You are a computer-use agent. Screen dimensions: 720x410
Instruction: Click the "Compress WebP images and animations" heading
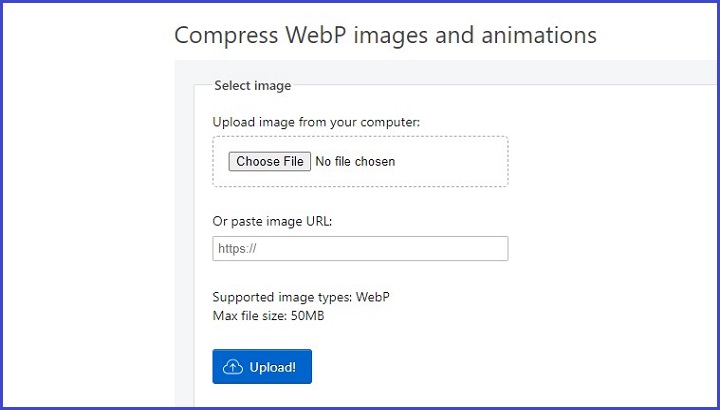[385, 36]
